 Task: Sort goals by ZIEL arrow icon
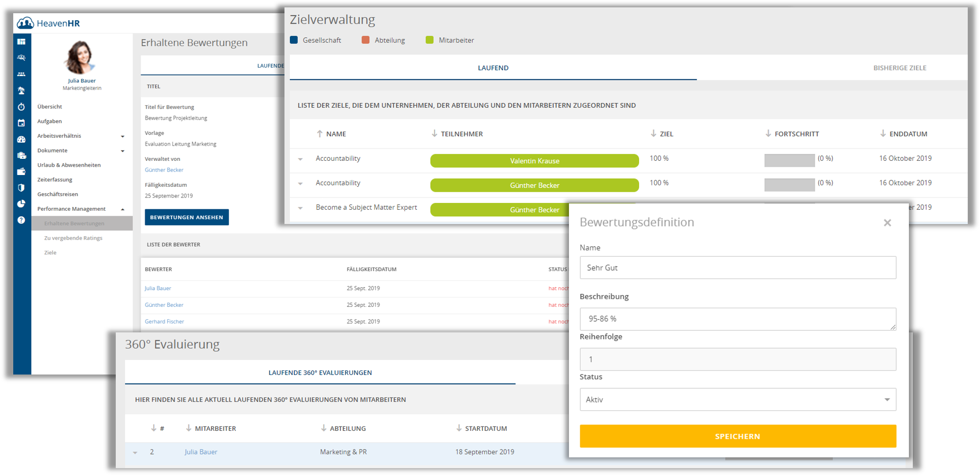pyautogui.click(x=653, y=133)
